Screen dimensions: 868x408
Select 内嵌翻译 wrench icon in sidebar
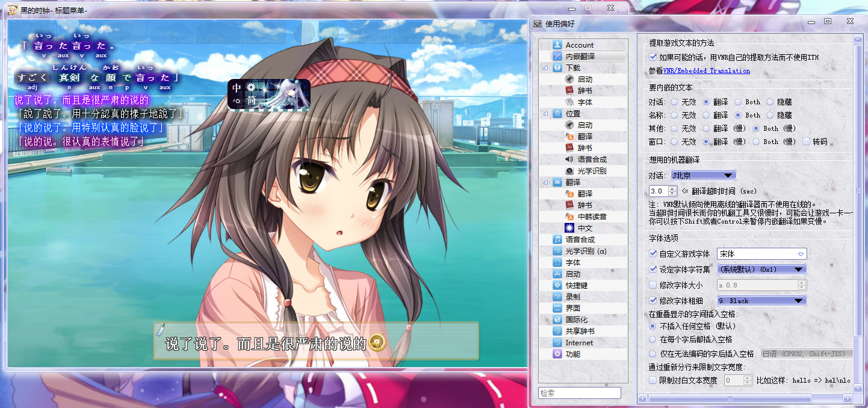pyautogui.click(x=557, y=56)
